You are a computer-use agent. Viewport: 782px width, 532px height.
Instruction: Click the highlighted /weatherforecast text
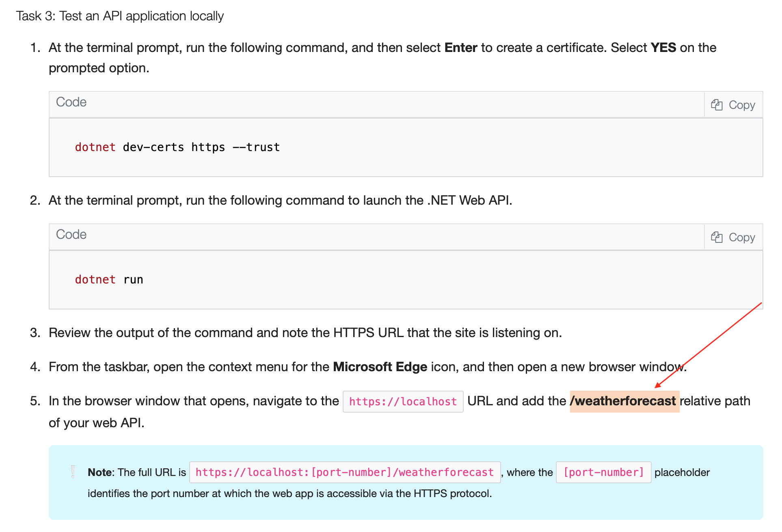[624, 401]
